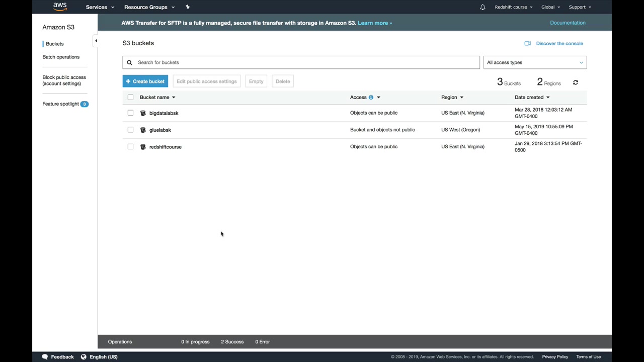The image size is (644, 362).
Task: Click the 2 Regions count
Action: coord(548,82)
